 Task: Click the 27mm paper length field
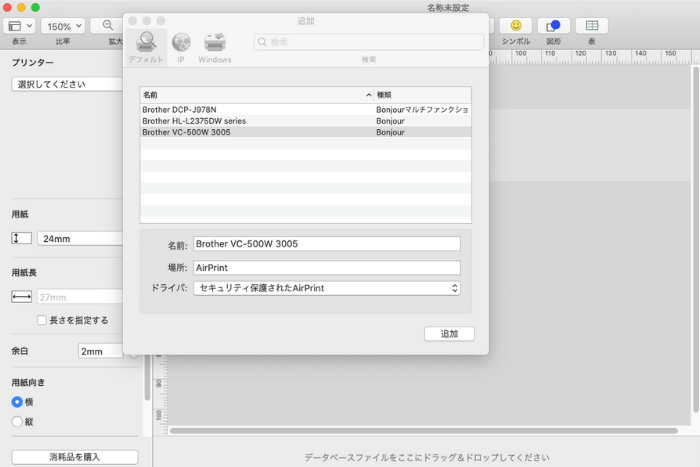[x=80, y=297]
